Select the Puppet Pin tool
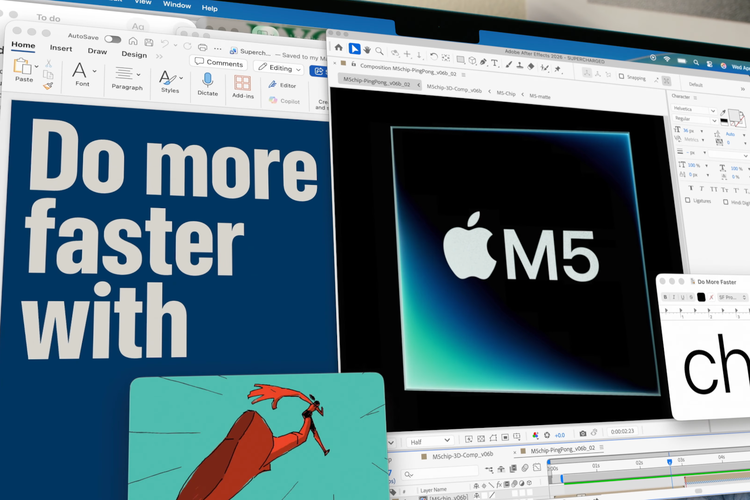This screenshot has height=500, width=750. 558,69
